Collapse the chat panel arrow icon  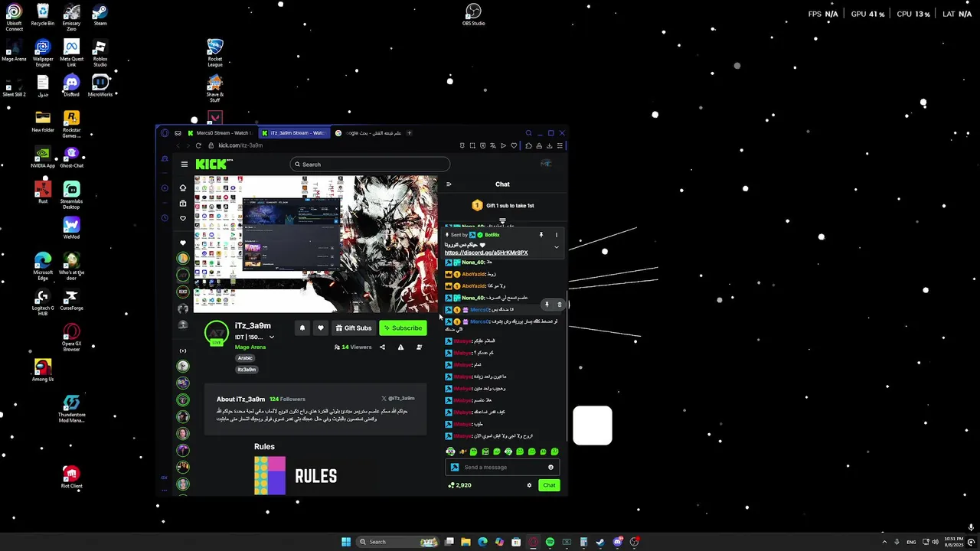tap(449, 184)
